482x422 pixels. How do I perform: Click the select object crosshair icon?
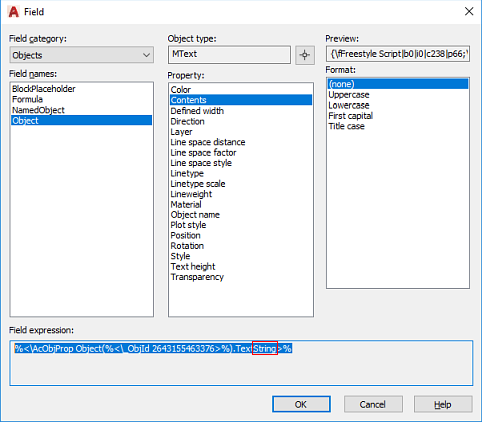[305, 55]
